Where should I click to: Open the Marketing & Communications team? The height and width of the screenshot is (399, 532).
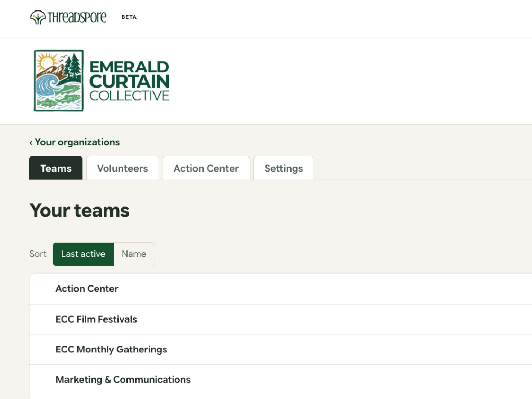[x=281, y=380]
